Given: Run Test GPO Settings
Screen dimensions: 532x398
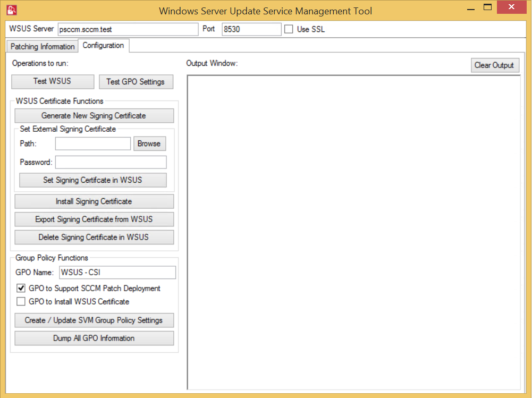Looking at the screenshot, I should (136, 82).
